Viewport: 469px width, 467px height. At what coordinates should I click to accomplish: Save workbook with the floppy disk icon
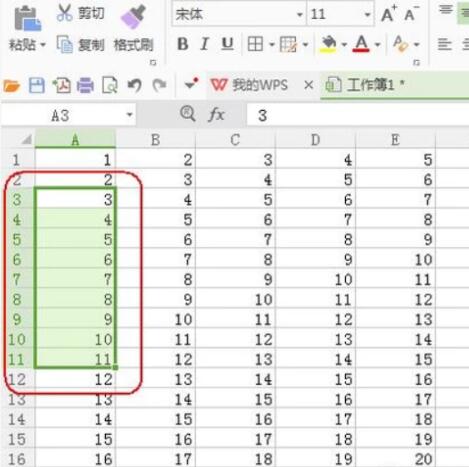click(37, 86)
